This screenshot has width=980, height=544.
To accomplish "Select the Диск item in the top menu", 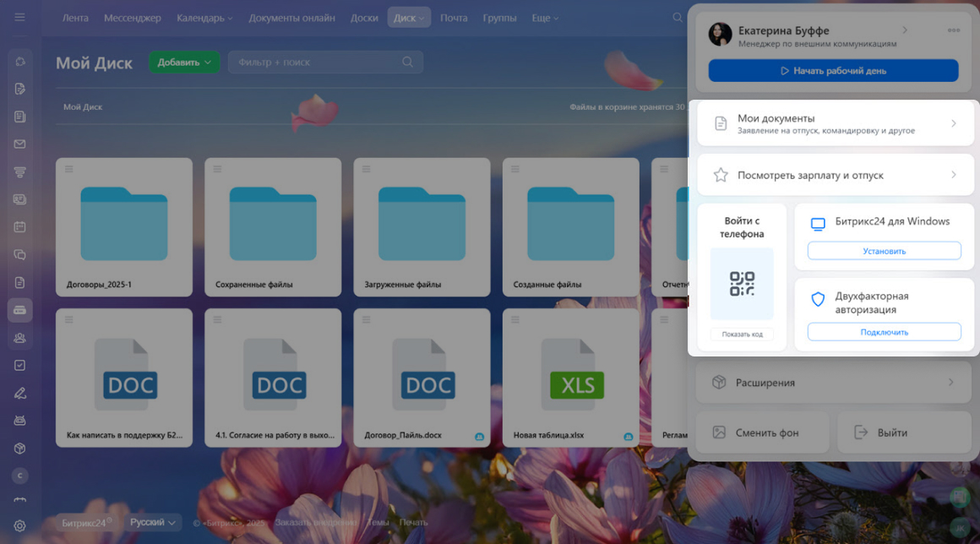I will (x=409, y=18).
